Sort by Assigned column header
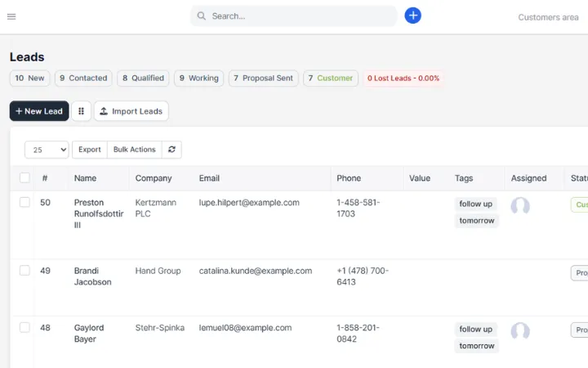588x368 pixels. tap(528, 178)
